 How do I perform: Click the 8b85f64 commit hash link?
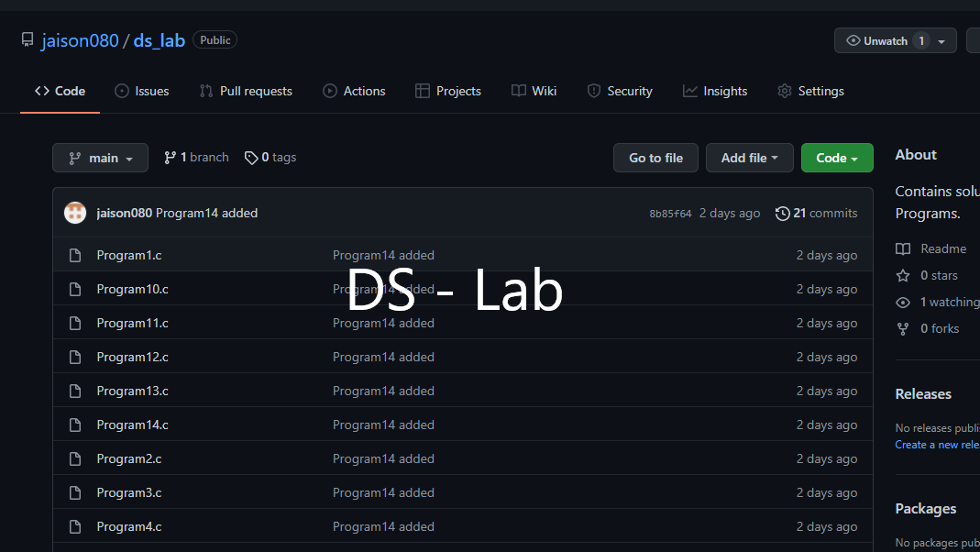coord(670,214)
